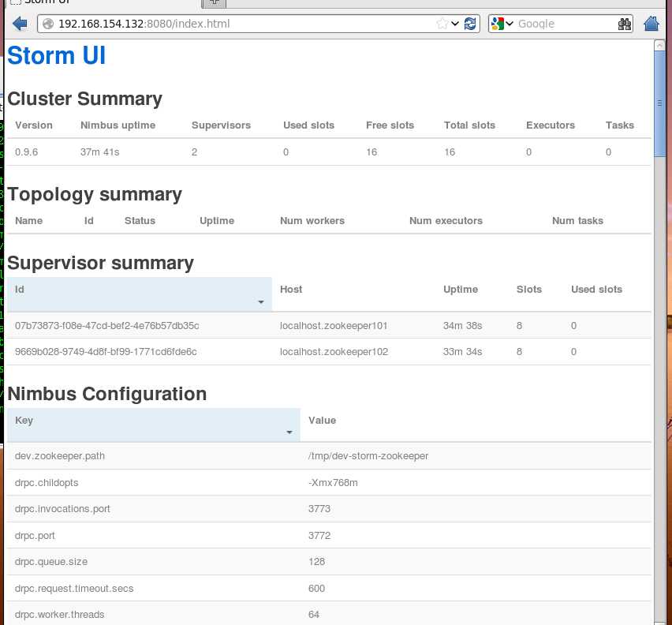
Task: Click the /tmp/dev-storm-zookeeper value
Action: [368, 456]
